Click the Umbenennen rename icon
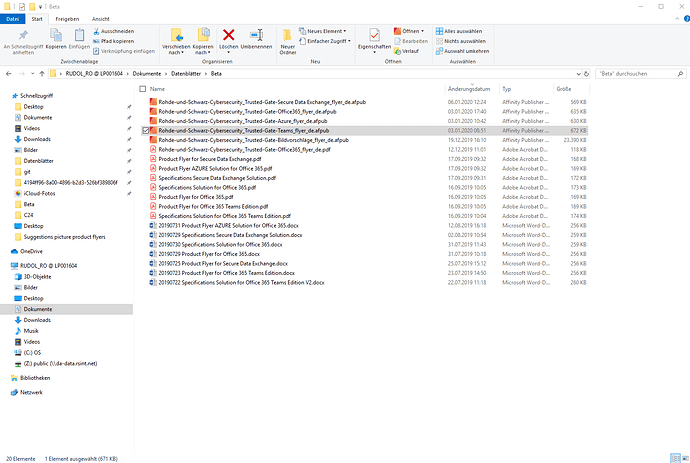The height and width of the screenshot is (463, 690). coord(256,35)
